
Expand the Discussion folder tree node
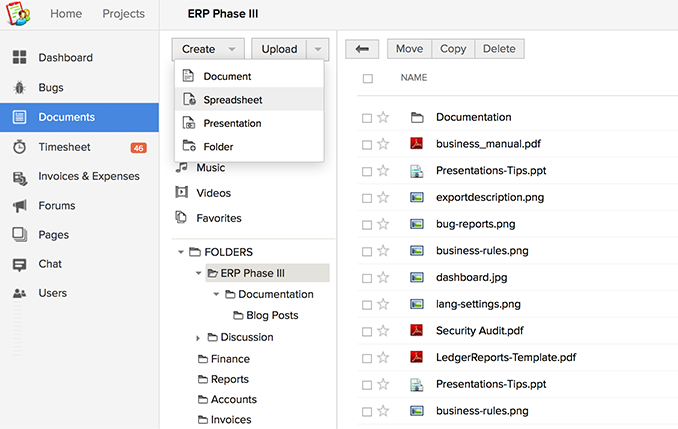pos(199,338)
